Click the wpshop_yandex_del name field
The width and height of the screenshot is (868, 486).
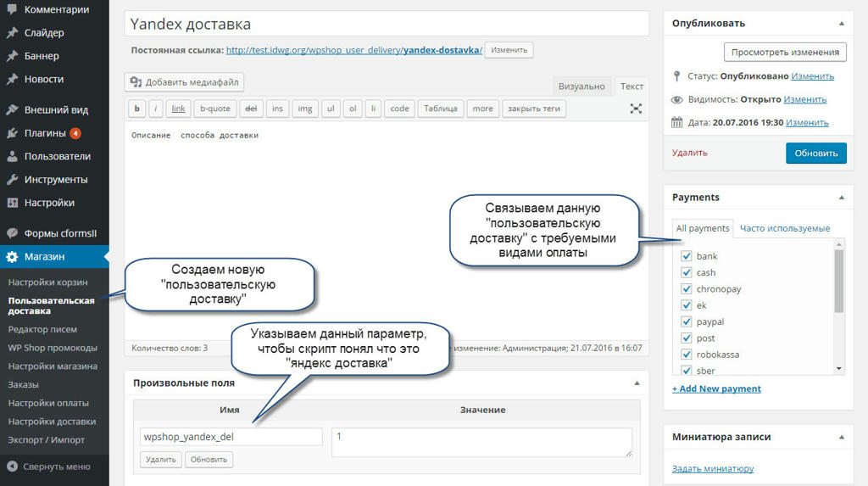(231, 437)
